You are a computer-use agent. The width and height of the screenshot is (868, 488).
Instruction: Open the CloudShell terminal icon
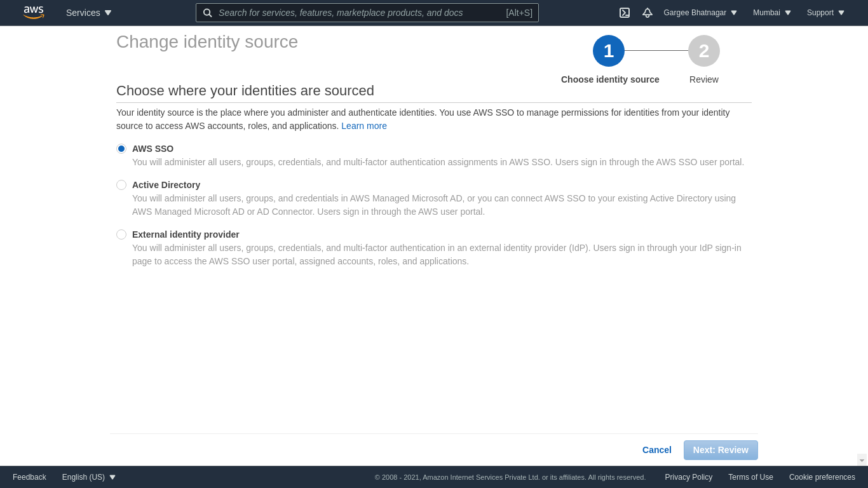625,13
